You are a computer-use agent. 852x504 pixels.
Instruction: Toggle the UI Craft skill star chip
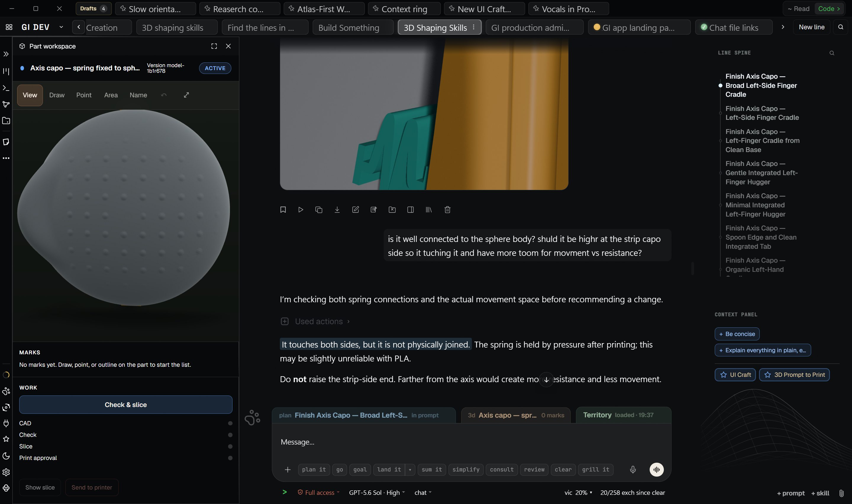[735, 375]
